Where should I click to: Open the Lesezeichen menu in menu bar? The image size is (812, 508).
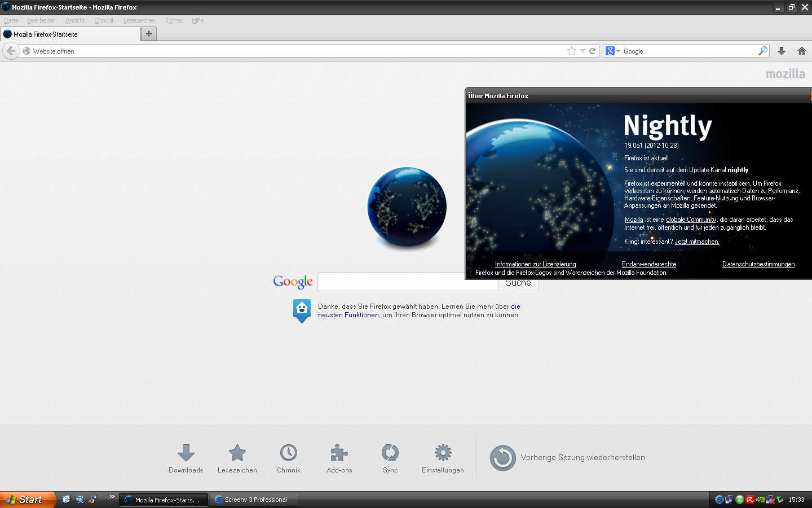140,20
